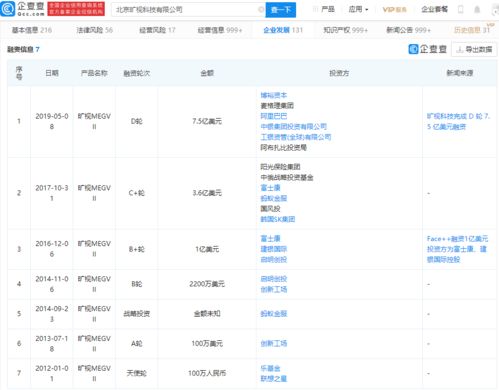Image resolution: width=499 pixels, height=390 pixels.
Task: Open the mobile app phone icon
Action: tap(461, 10)
